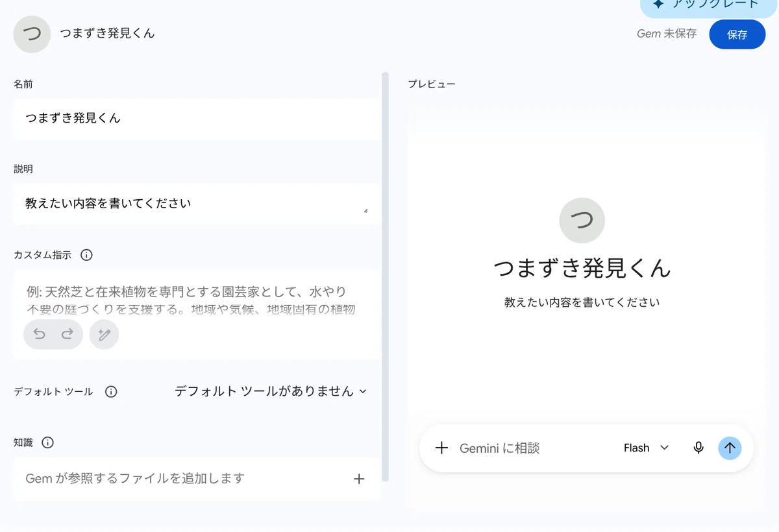The height and width of the screenshot is (532, 779).
Task: Click the large preview avatar circle
Action: point(582,221)
